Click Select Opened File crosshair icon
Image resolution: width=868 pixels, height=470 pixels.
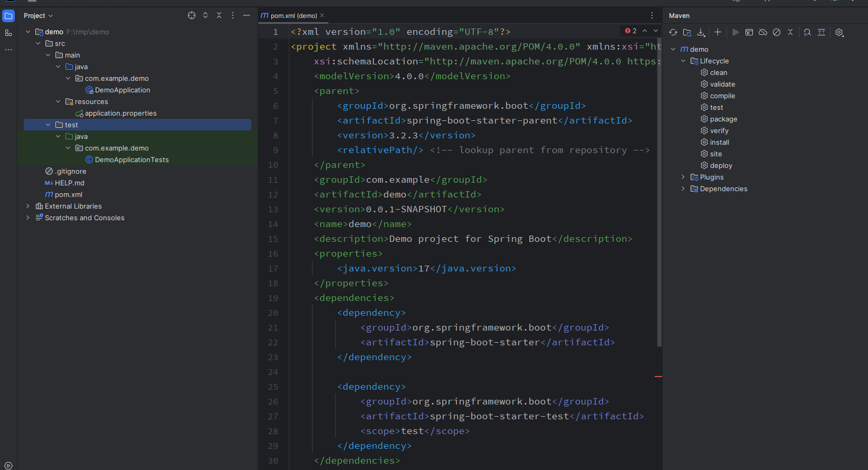[192, 15]
